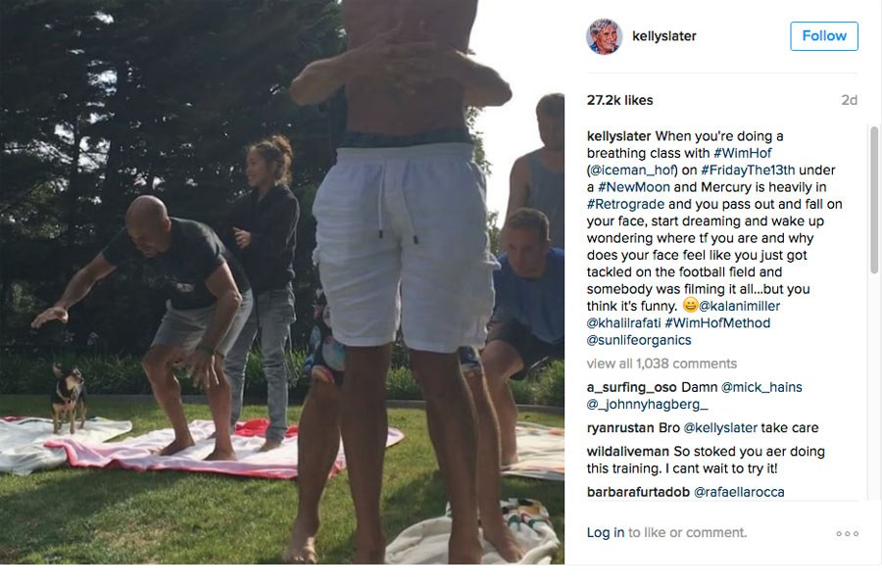Screen dimensions: 882x588
Task: Open the @iceman_hof mention
Action: [x=632, y=170]
